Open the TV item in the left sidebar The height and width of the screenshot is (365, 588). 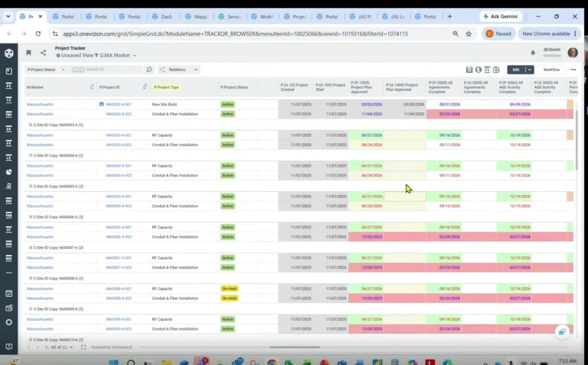point(9,100)
